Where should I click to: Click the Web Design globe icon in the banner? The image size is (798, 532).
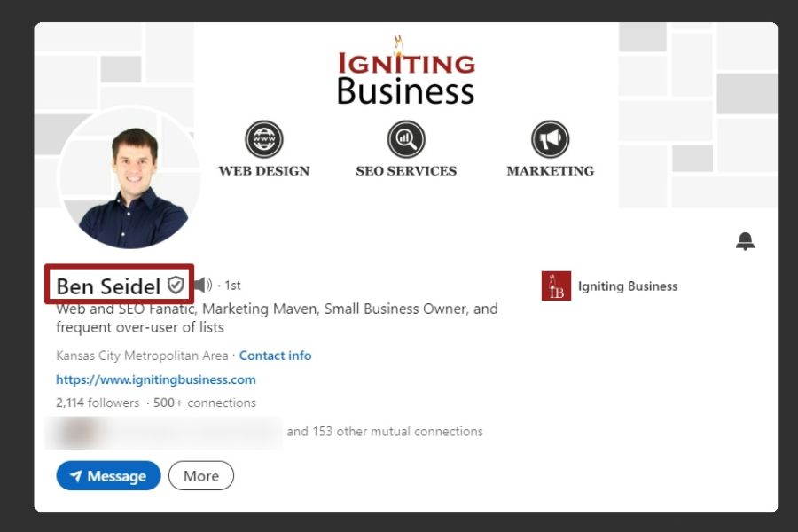264,140
